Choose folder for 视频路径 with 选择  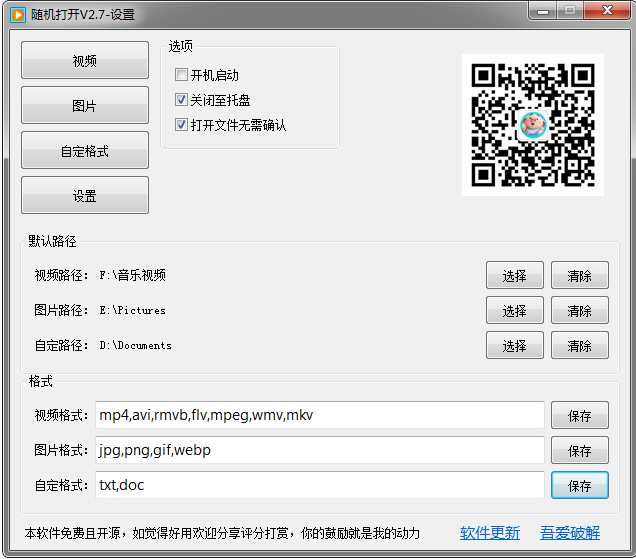click(515, 275)
